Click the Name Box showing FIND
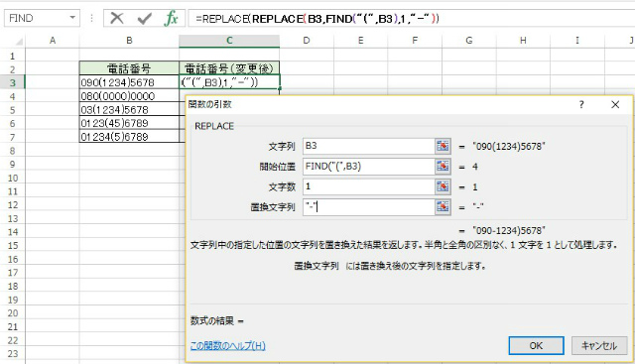 click(37, 18)
